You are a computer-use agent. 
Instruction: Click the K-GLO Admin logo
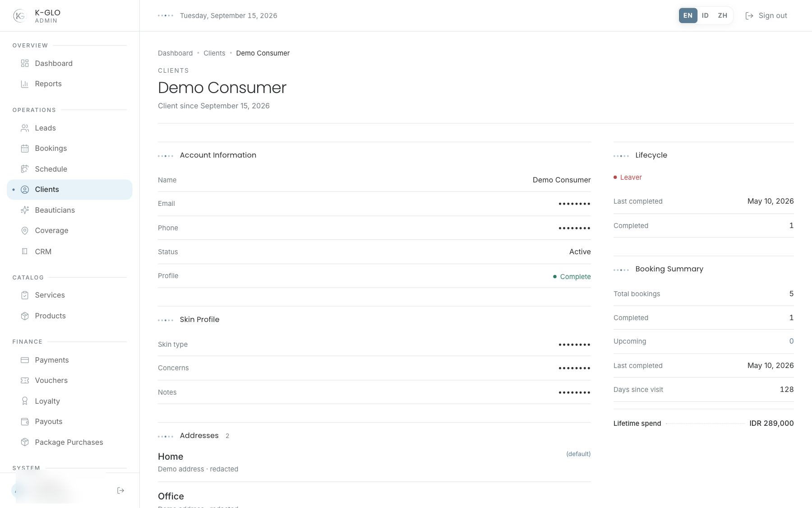(x=37, y=16)
